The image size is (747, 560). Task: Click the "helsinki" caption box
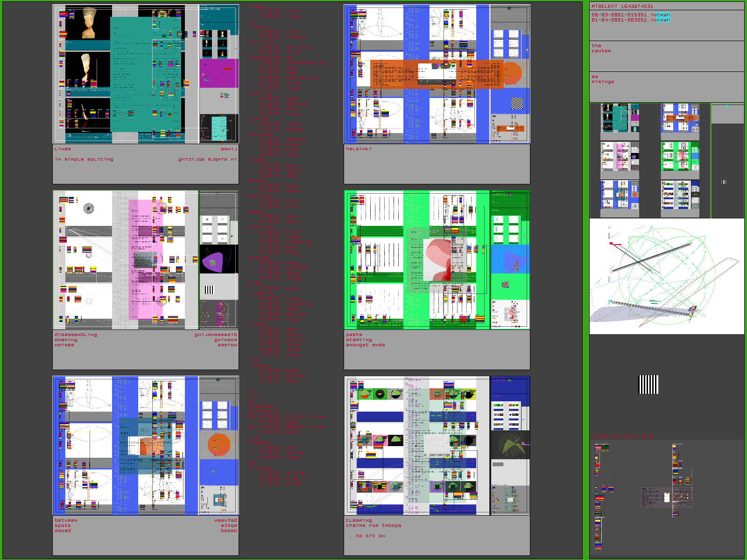coord(437,164)
